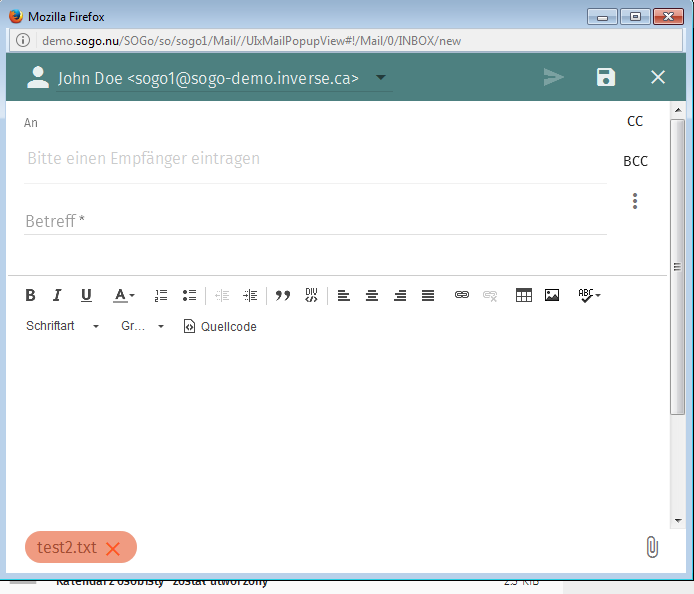Open the text color dropdown
Viewport: 694px width, 594px height.
124,295
